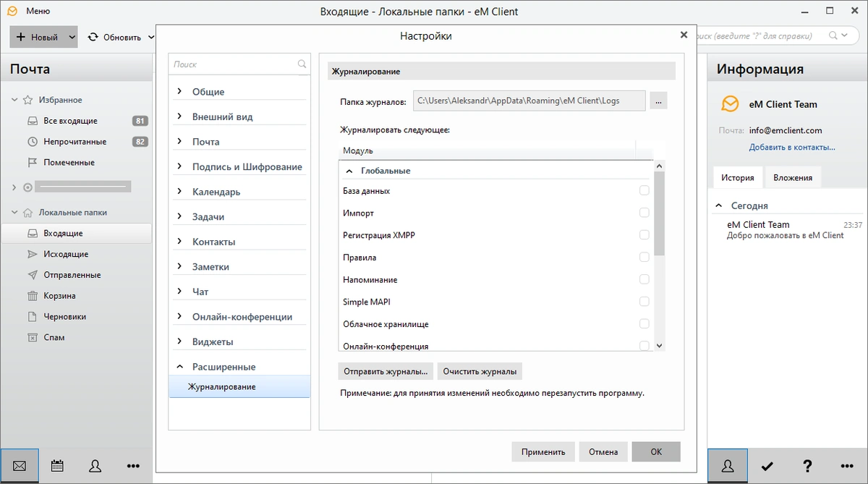
Task: Toggle the Облачное хранилище logging checkbox
Action: [x=644, y=323]
